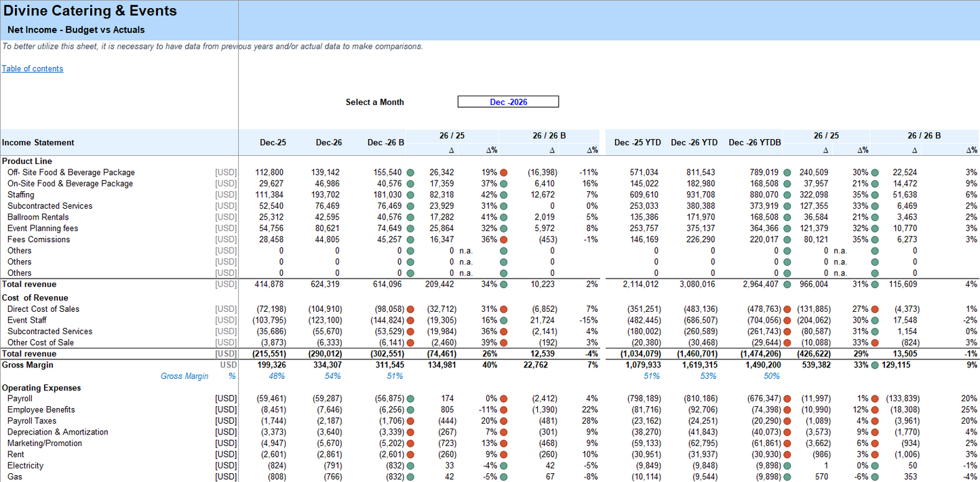Click the Income Statement header cell

(38, 142)
